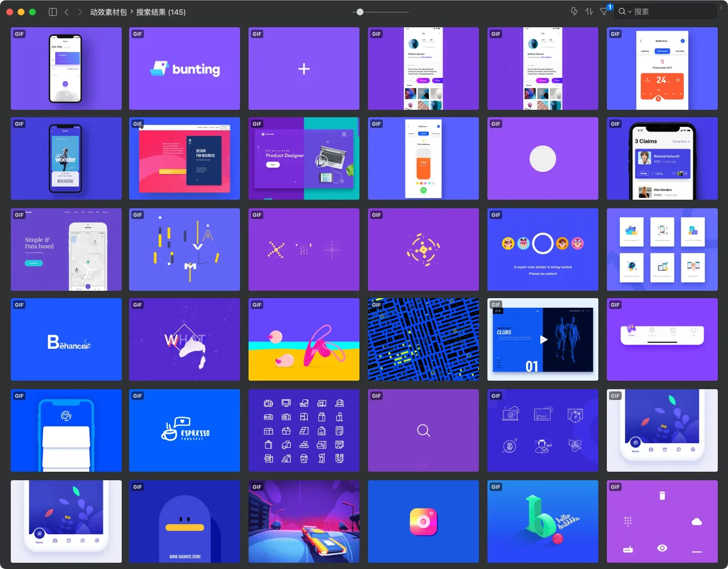
Task: Select the 3 Claims phone mockup thumbnail
Action: (x=662, y=159)
